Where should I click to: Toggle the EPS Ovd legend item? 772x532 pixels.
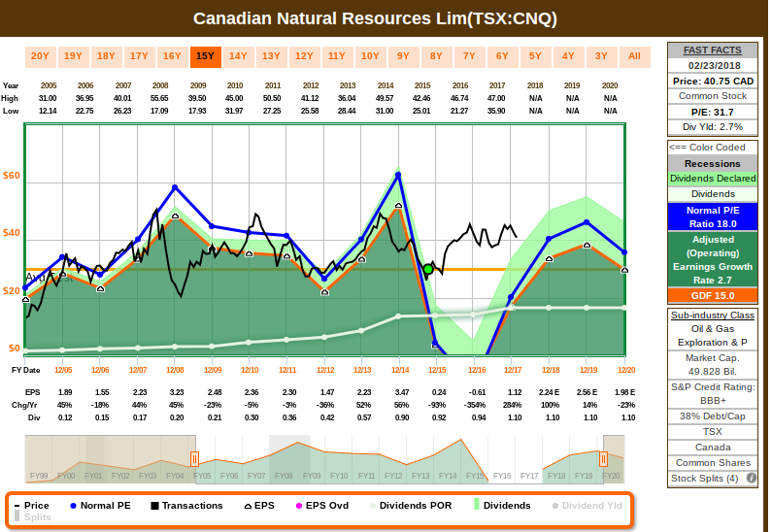point(322,506)
